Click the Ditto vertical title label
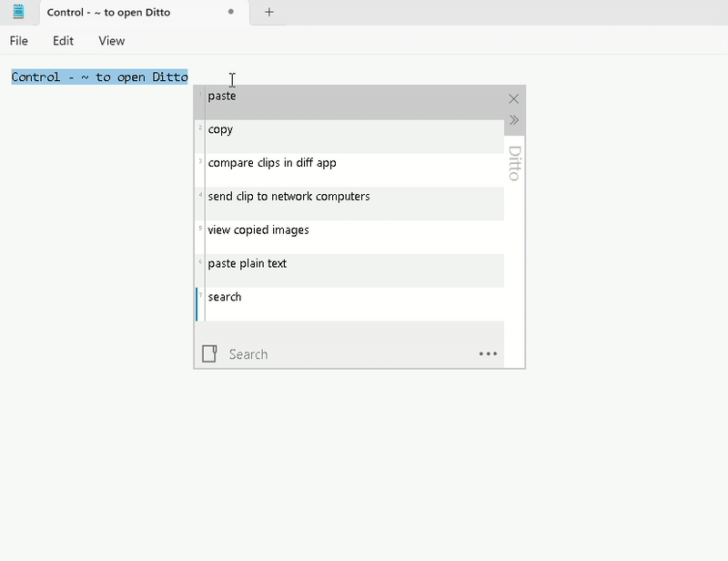 coord(514,163)
